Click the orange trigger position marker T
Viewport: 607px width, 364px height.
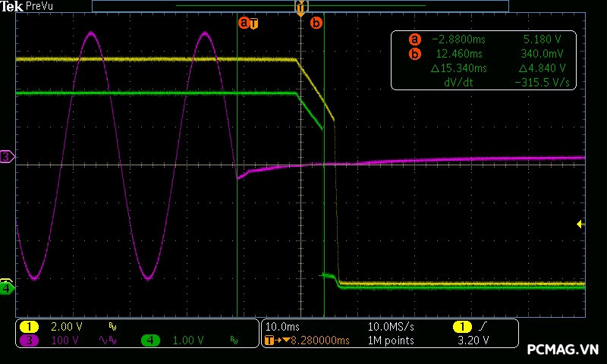coord(300,8)
